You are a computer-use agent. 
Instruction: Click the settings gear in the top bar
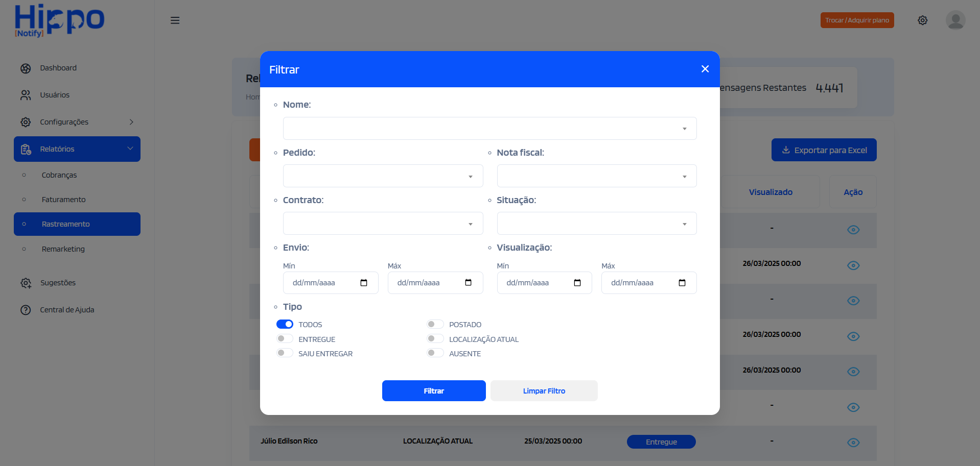[923, 20]
